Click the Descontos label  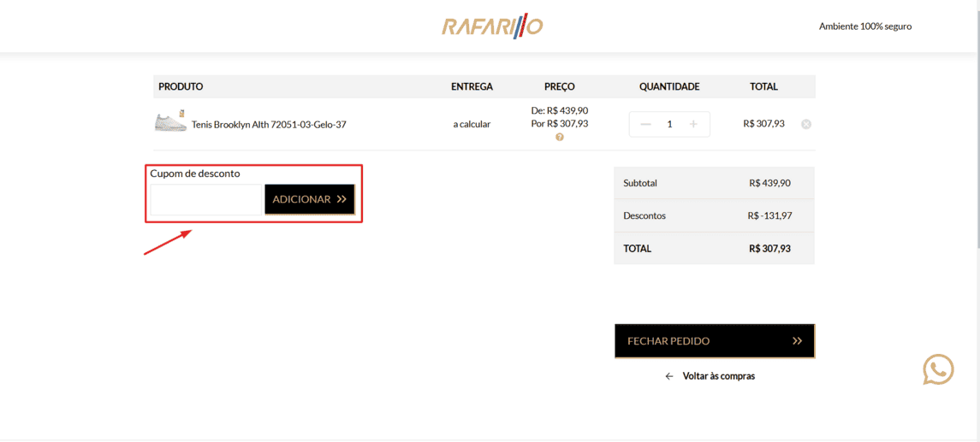(644, 215)
